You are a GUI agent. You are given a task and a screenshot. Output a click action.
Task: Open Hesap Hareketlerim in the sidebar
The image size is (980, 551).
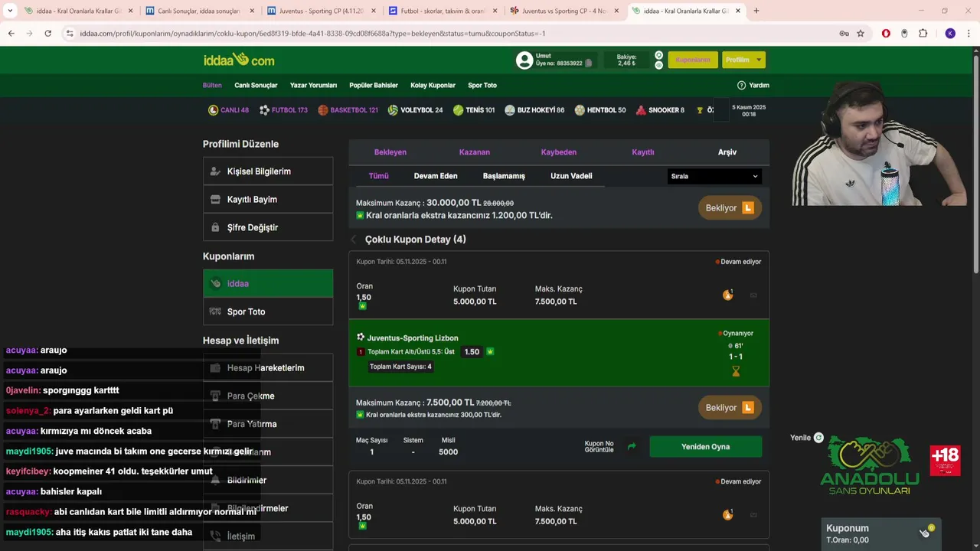point(268,368)
